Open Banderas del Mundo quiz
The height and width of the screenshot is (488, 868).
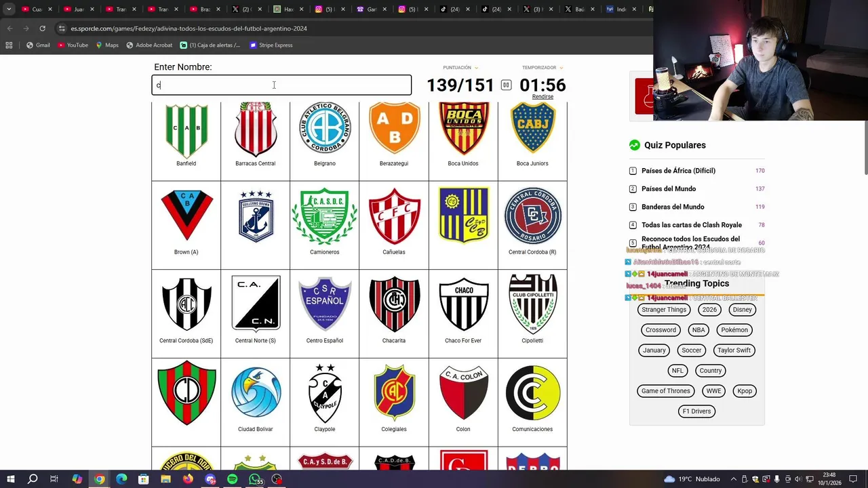click(673, 207)
